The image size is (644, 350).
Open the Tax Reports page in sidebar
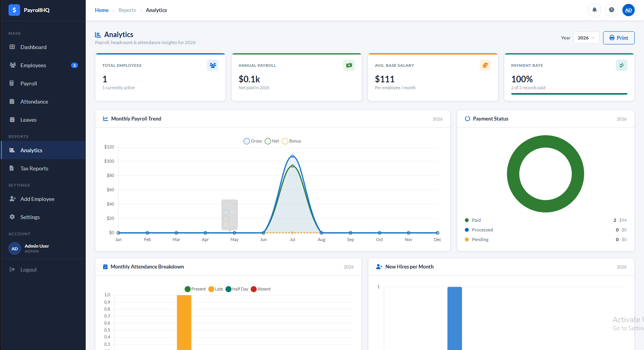(x=34, y=168)
